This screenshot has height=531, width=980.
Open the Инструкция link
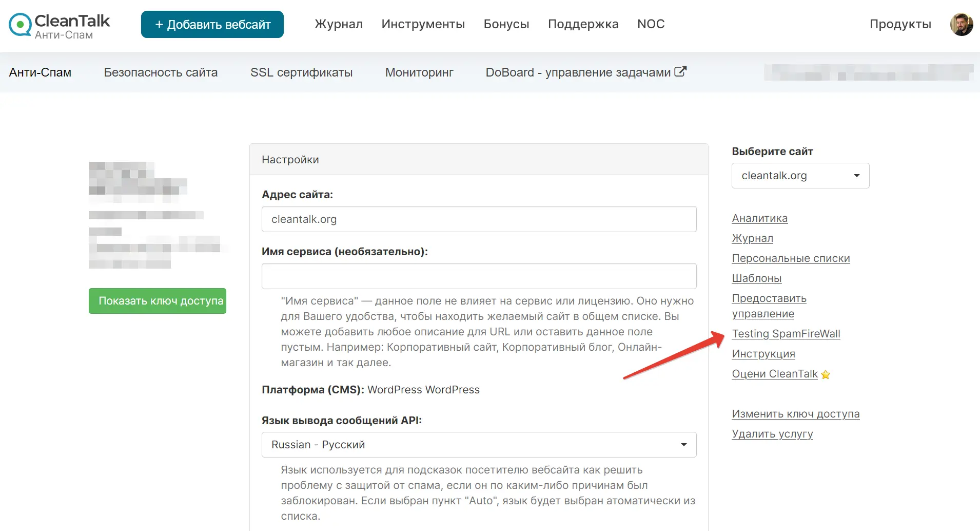(x=763, y=354)
